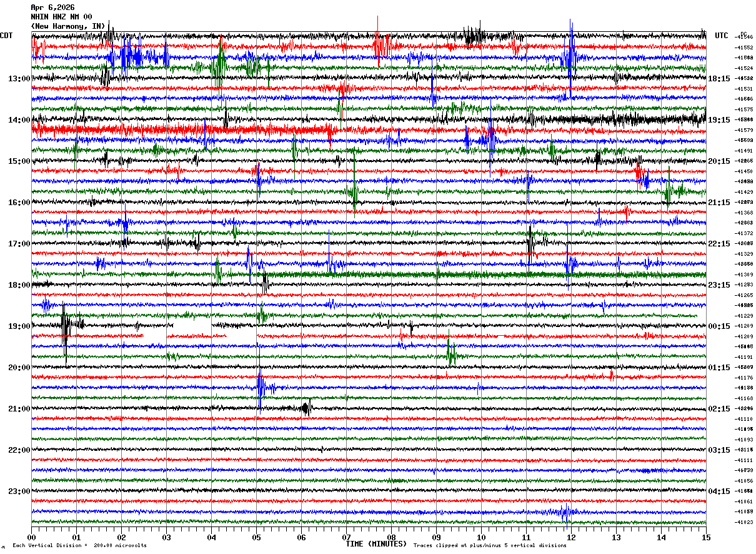The width and height of the screenshot is (756, 554).
Task: Click minute tick label 12 on the axis
Action: pyautogui.click(x=571, y=537)
